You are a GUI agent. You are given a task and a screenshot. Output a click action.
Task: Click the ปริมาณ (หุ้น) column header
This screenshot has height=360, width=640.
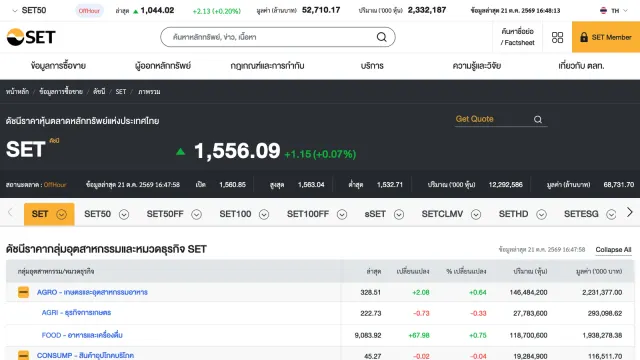[x=530, y=271]
